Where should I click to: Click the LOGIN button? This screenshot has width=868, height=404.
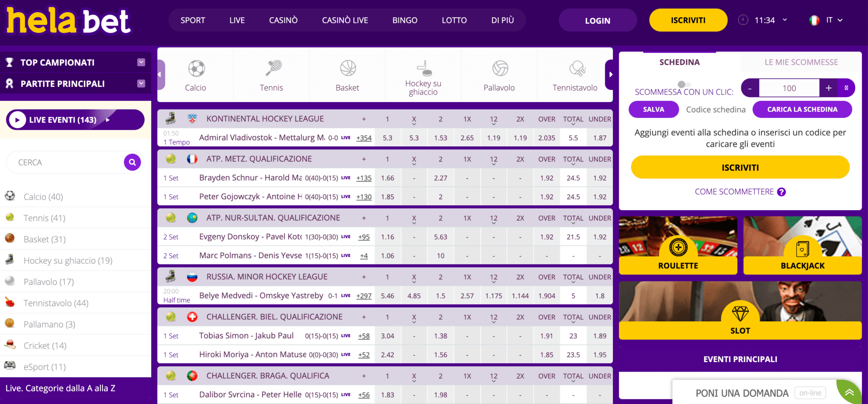[598, 20]
